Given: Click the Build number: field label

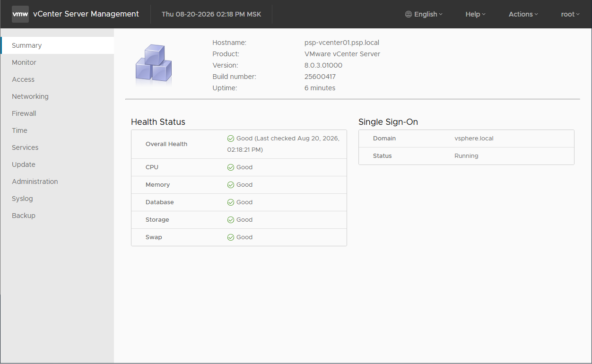Looking at the screenshot, I should pos(235,77).
